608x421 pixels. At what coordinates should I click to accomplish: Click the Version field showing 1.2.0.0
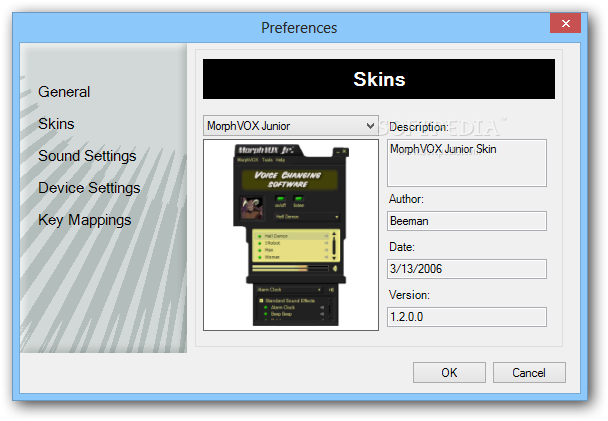467,317
